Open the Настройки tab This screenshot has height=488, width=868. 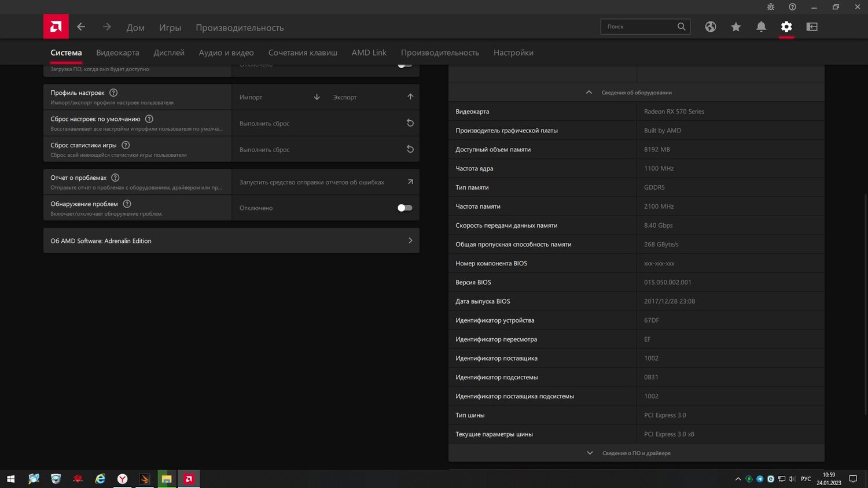513,53
